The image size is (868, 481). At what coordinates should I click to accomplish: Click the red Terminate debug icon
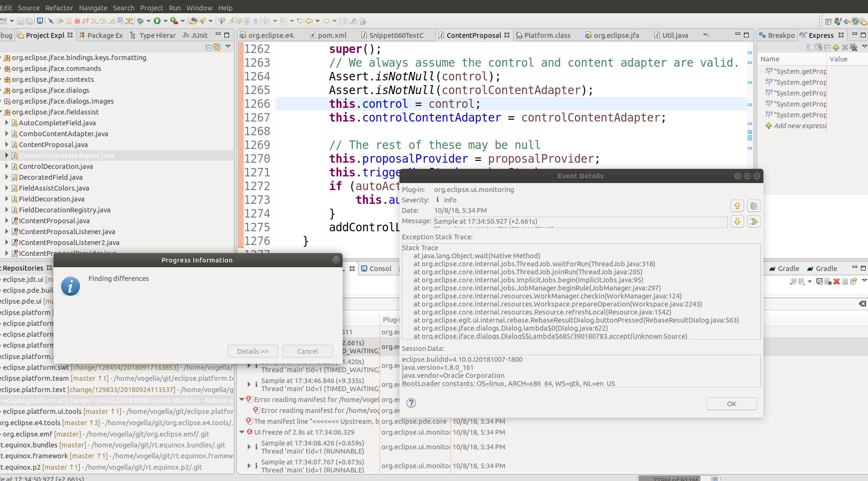click(x=77, y=21)
